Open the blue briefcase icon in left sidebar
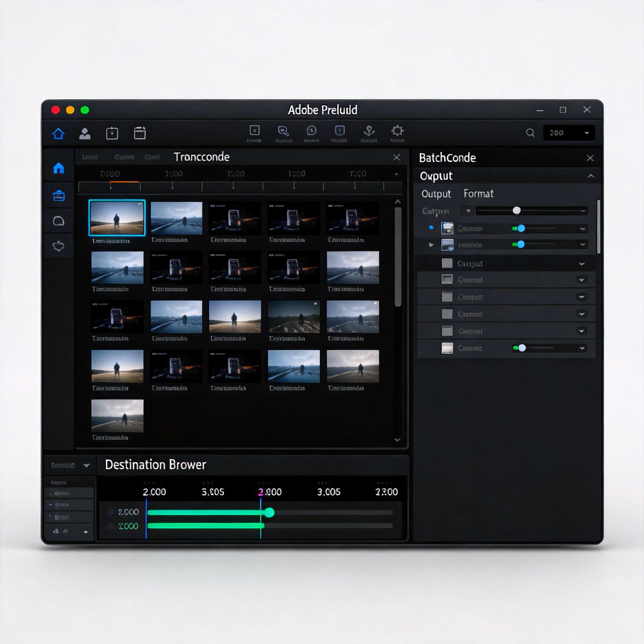Viewport: 644px width, 644px height. tap(59, 196)
